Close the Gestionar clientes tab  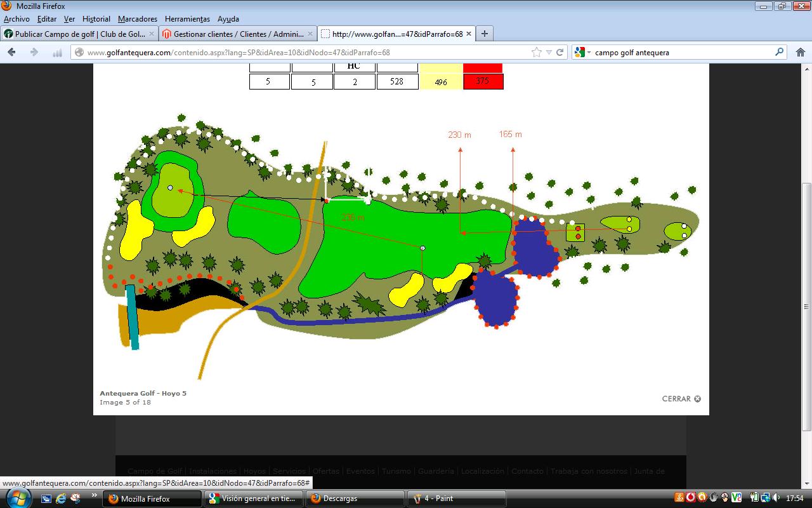[310, 34]
